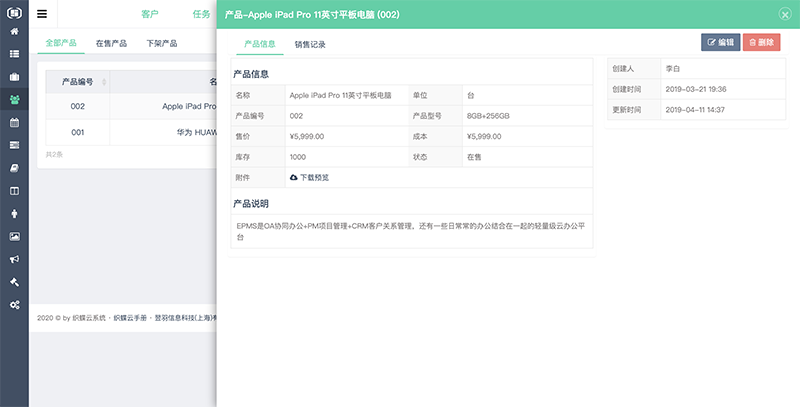Open the person figure sidebar icon
The height and width of the screenshot is (407, 800).
pyautogui.click(x=14, y=214)
